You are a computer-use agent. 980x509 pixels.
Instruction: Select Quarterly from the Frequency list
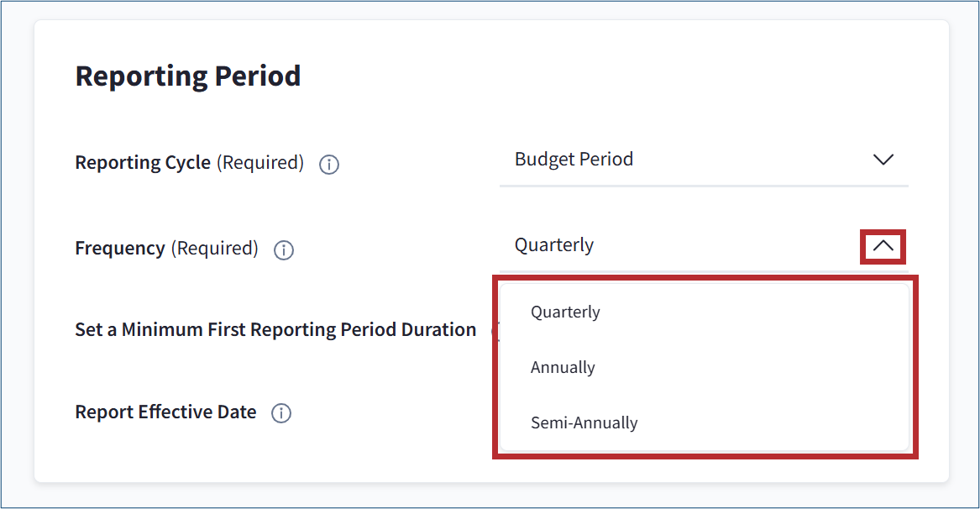[565, 312]
